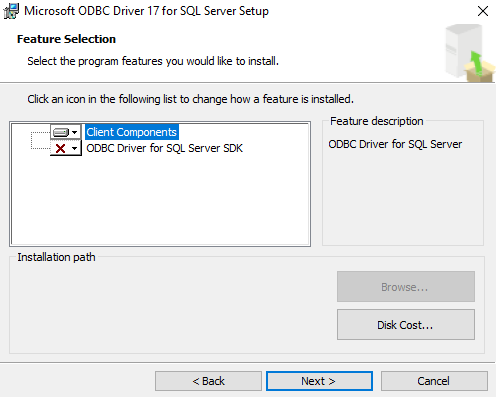Screen dimensions: 496x397
Task: Click the 'Feature description' group label
Action: point(377,121)
